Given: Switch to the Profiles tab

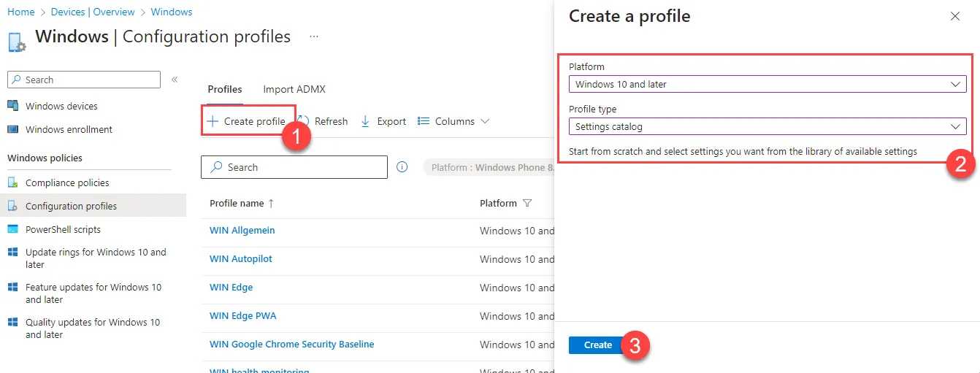Looking at the screenshot, I should coord(225,89).
